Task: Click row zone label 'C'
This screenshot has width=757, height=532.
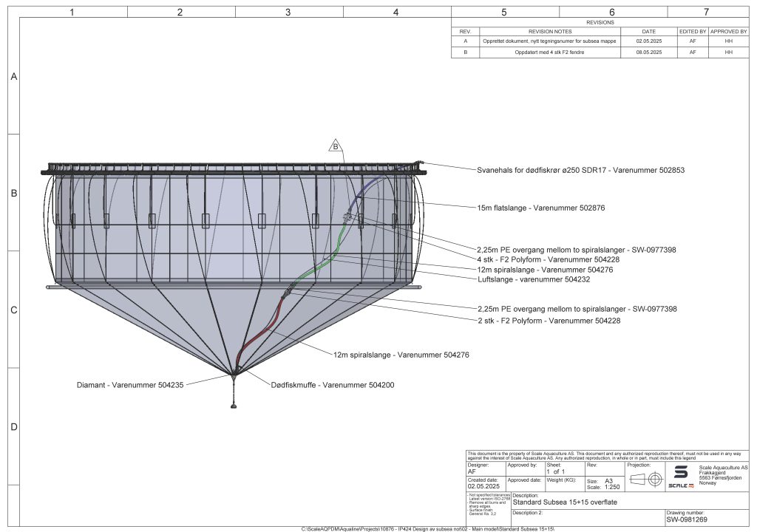Action: coord(14,310)
